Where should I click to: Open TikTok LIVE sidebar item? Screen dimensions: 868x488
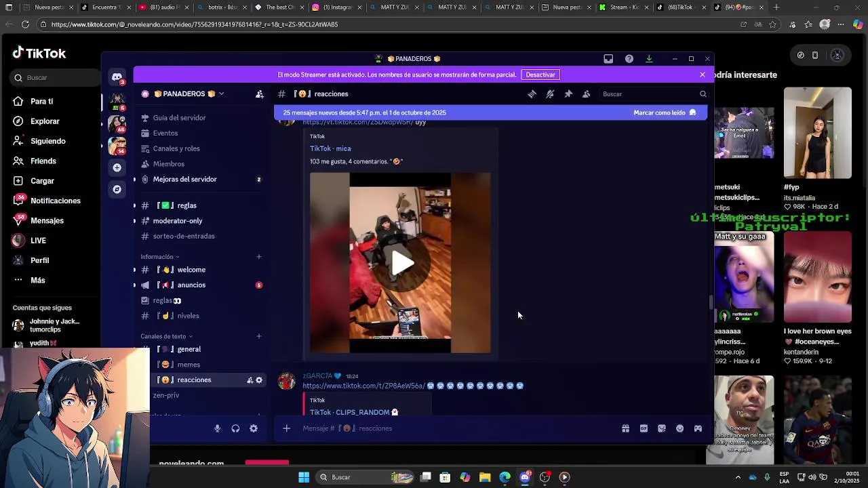[x=38, y=241]
